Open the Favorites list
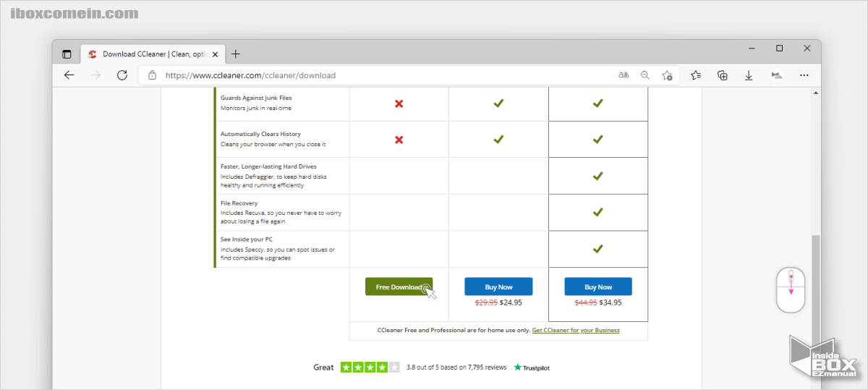Viewport: 868px width, 390px height. 696,75
